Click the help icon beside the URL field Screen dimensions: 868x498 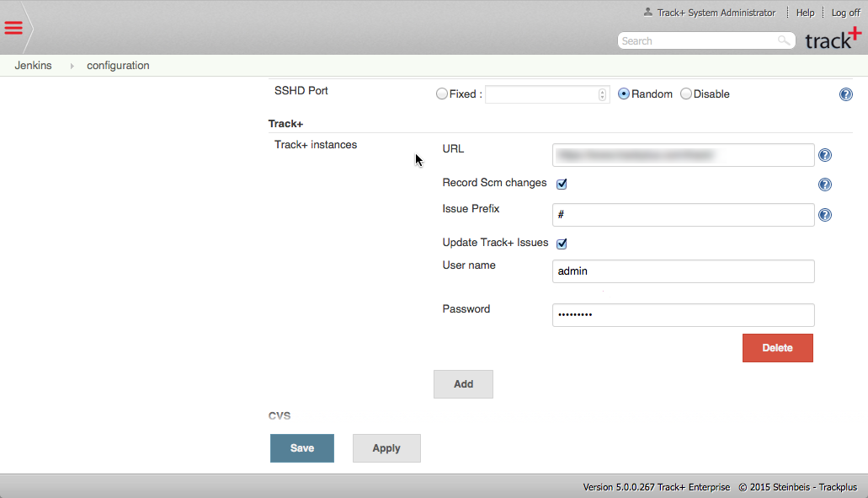click(824, 154)
